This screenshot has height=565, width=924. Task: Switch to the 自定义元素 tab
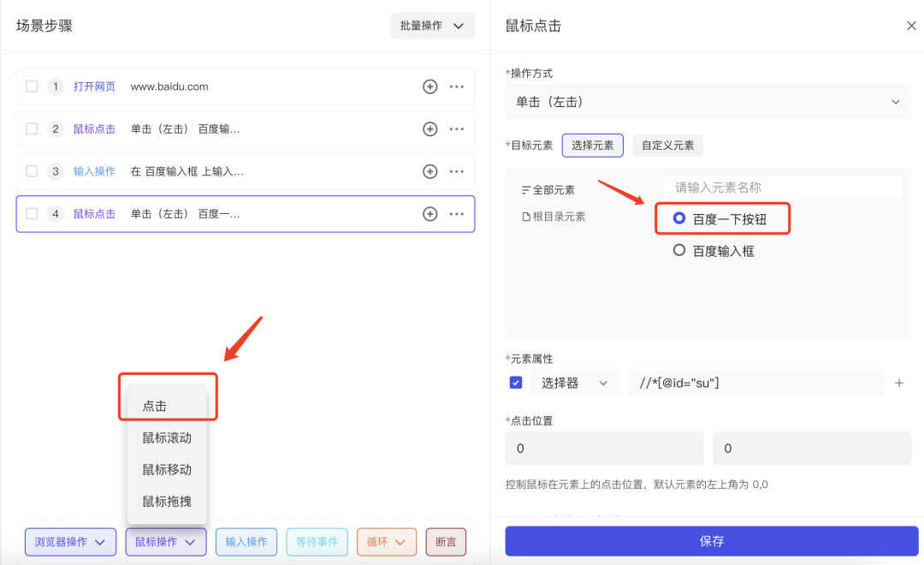tap(667, 146)
